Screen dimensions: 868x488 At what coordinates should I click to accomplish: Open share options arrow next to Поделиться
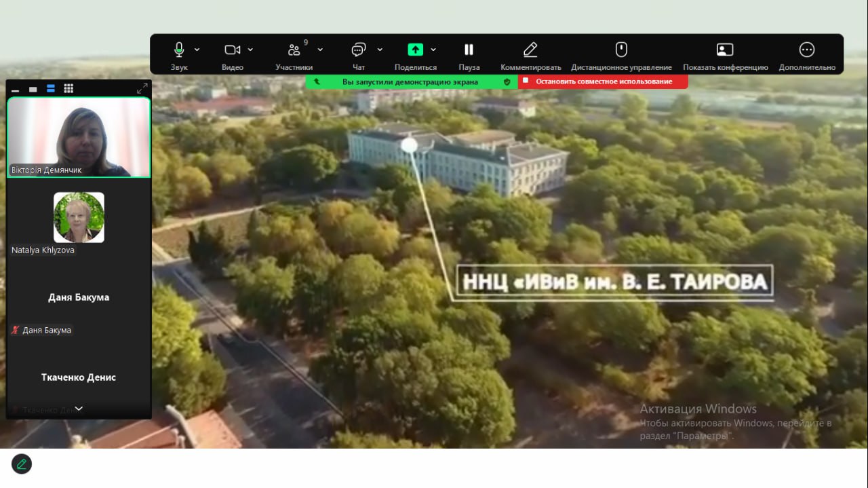[x=433, y=50]
